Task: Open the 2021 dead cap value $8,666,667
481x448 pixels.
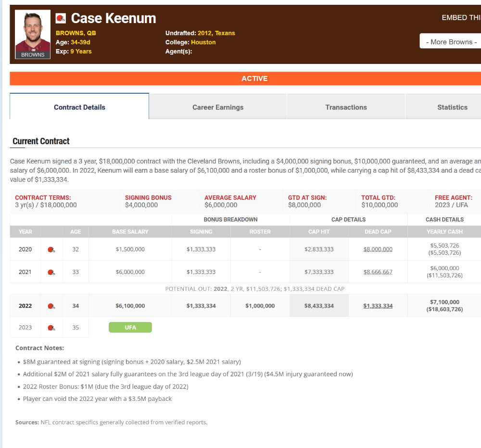Action: (x=378, y=272)
